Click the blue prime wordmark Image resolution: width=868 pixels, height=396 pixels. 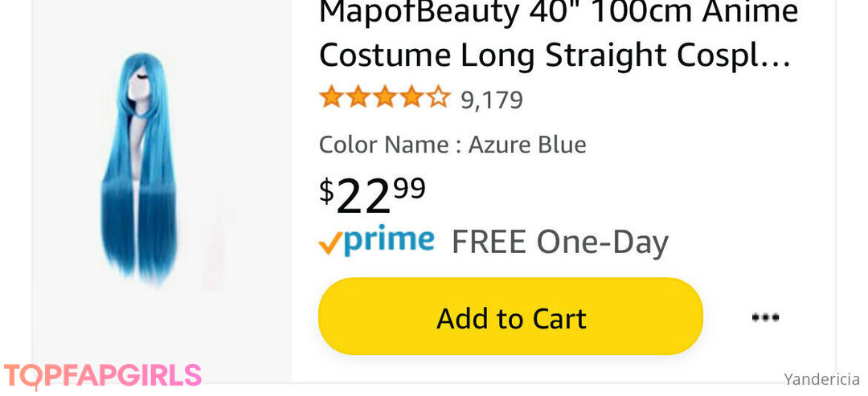tap(389, 241)
